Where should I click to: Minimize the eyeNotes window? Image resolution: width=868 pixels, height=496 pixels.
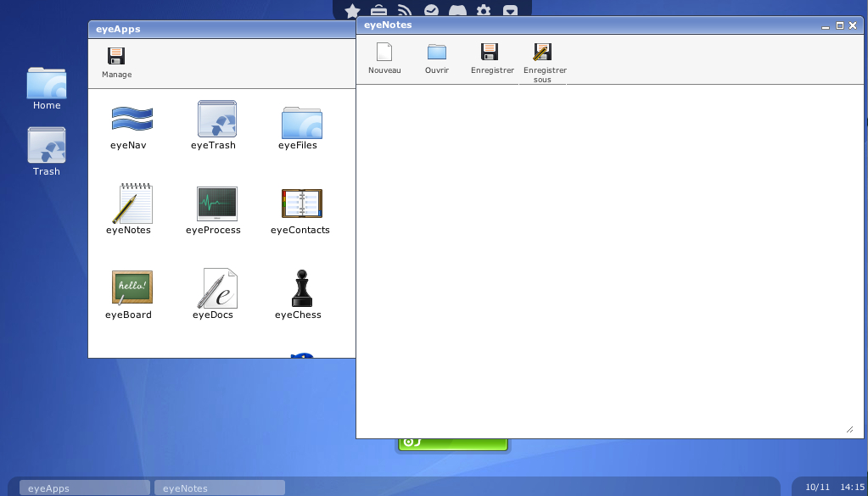coord(826,26)
